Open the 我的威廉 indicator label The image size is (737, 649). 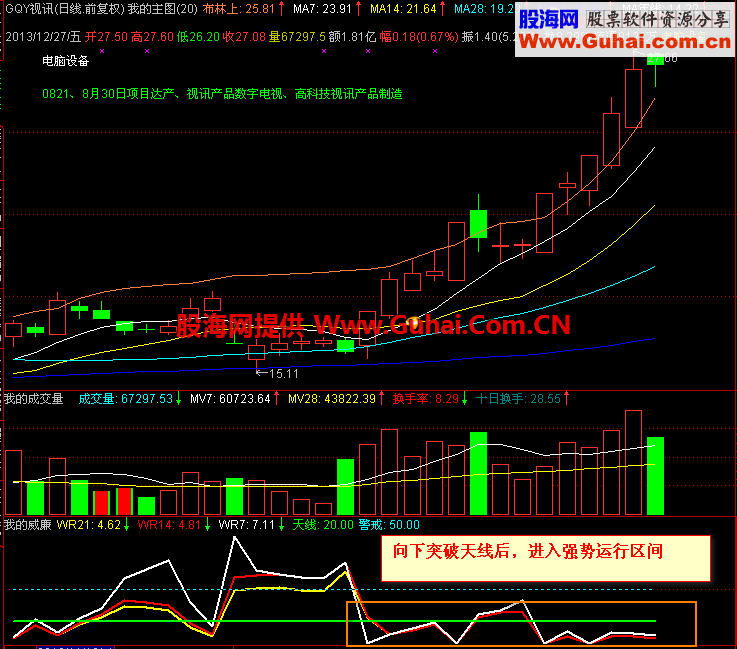[x=27, y=525]
